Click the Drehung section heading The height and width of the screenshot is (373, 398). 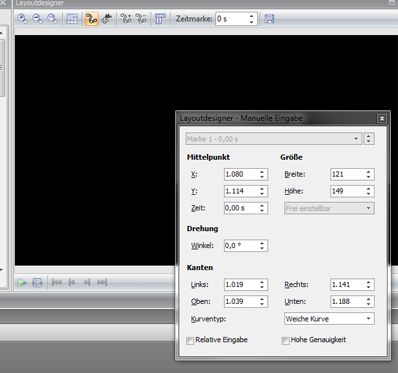(x=202, y=229)
